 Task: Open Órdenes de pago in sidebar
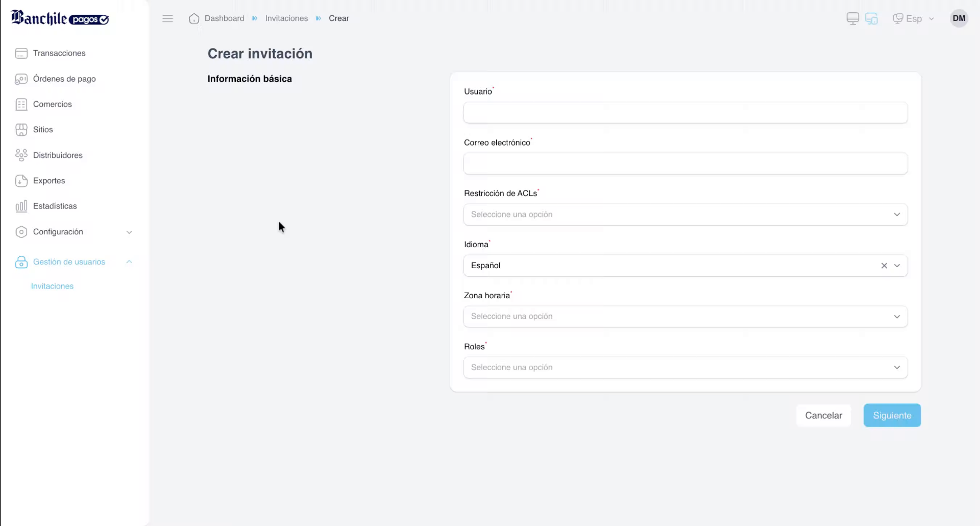click(x=64, y=79)
